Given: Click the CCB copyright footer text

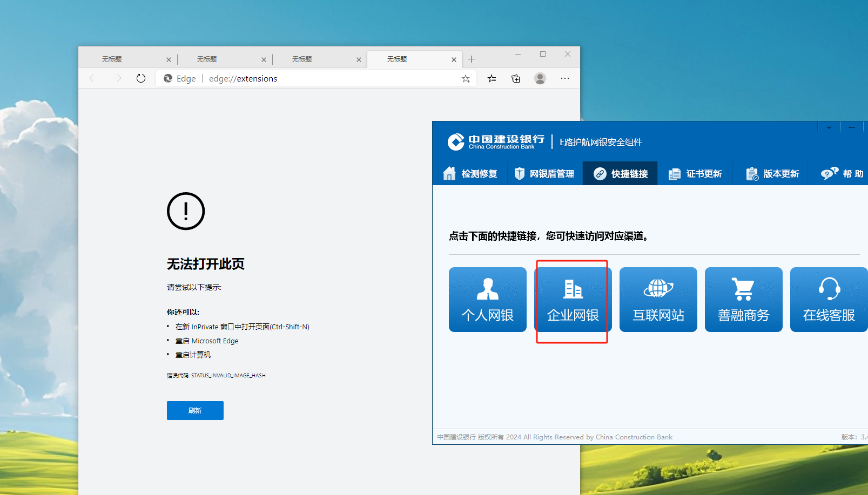Looking at the screenshot, I should pyautogui.click(x=555, y=437).
